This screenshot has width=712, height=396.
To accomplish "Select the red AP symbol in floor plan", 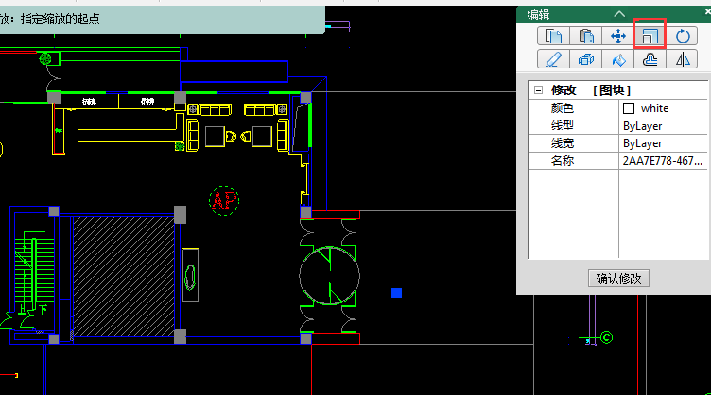I will tap(224, 200).
